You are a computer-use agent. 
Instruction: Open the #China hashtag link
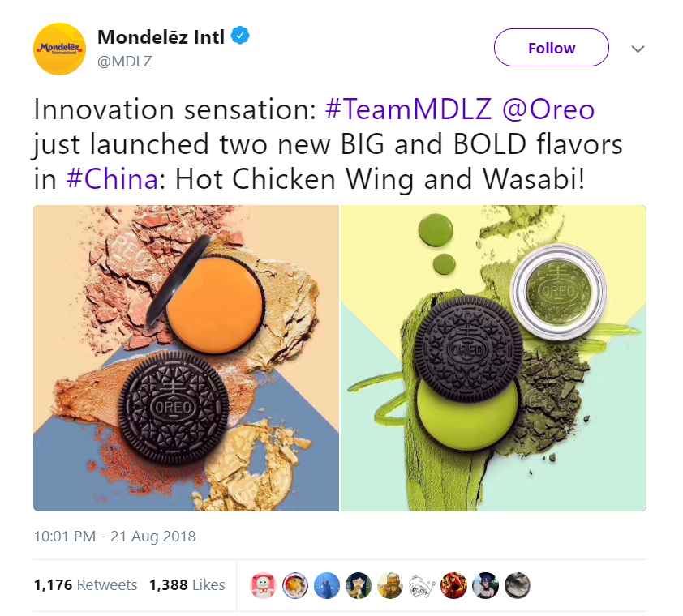tap(112, 179)
